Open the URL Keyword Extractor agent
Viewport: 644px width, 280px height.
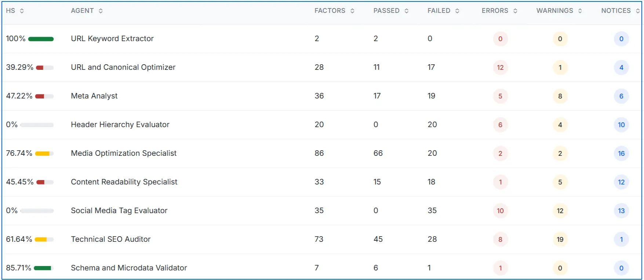(112, 39)
